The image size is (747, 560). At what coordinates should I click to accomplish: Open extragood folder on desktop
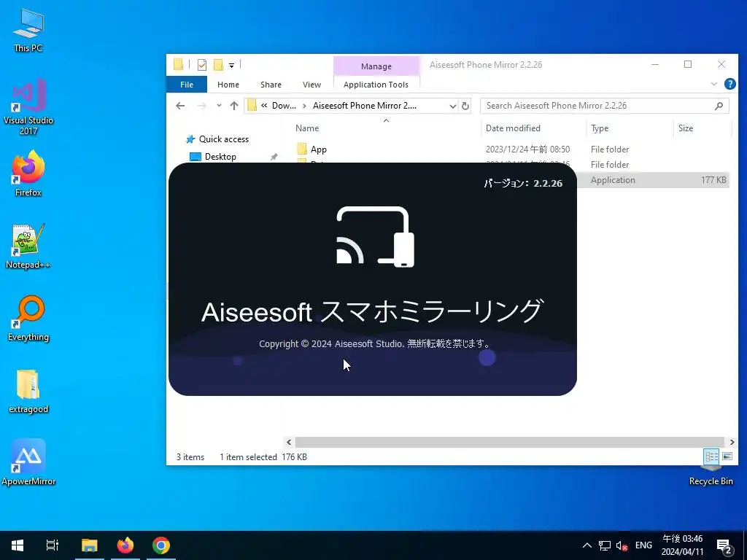(28, 391)
